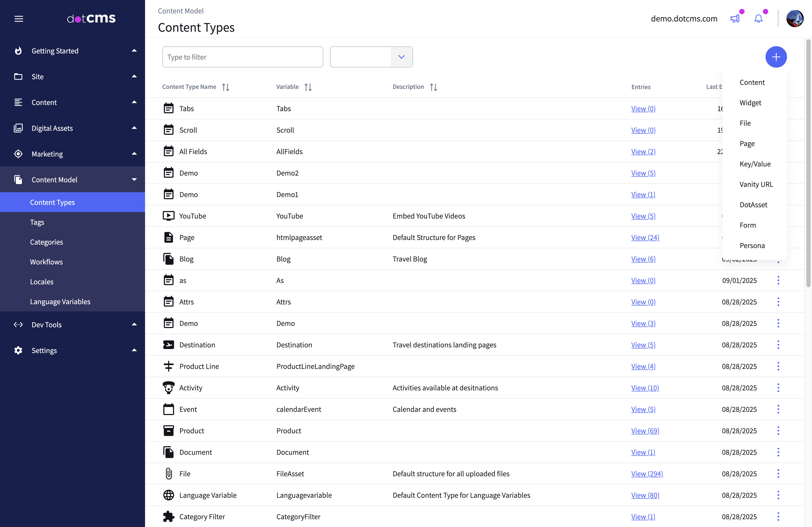Expand the Settings section in sidebar

134,350
